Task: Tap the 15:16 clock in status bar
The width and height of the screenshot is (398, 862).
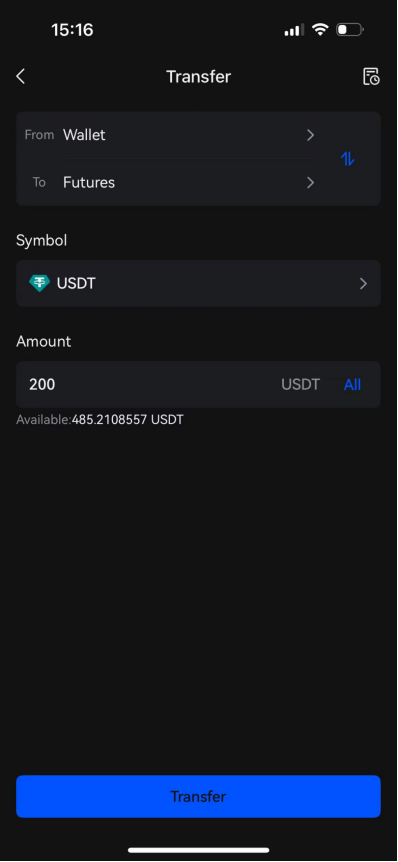Action: click(73, 30)
